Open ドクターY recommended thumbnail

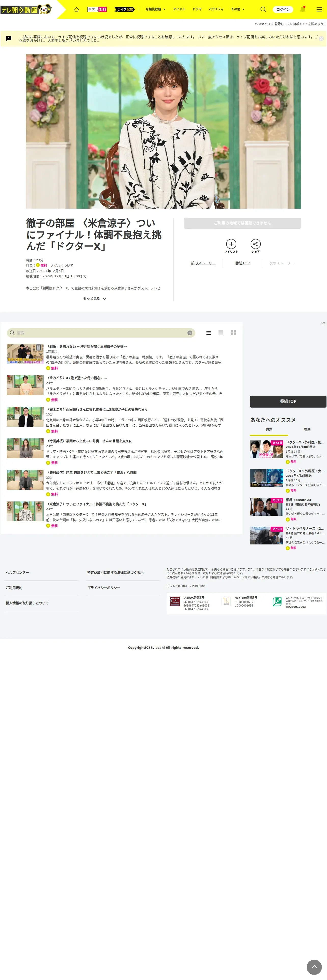point(266,449)
